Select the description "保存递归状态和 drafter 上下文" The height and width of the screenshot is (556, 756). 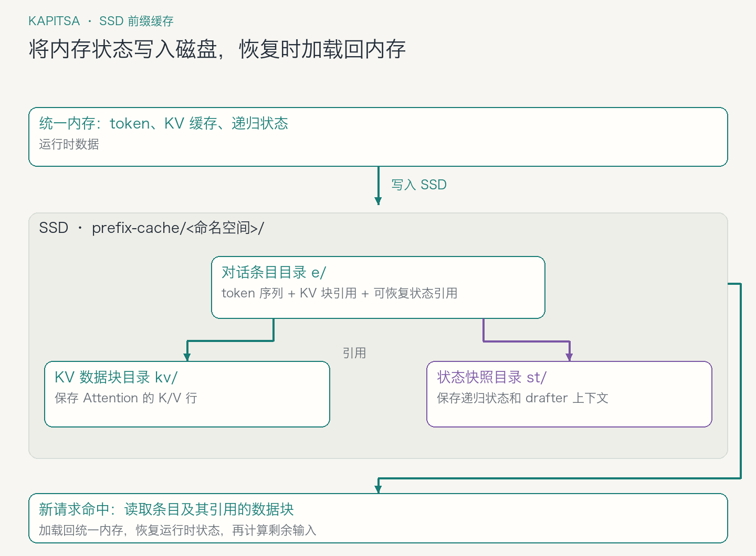coord(522,398)
